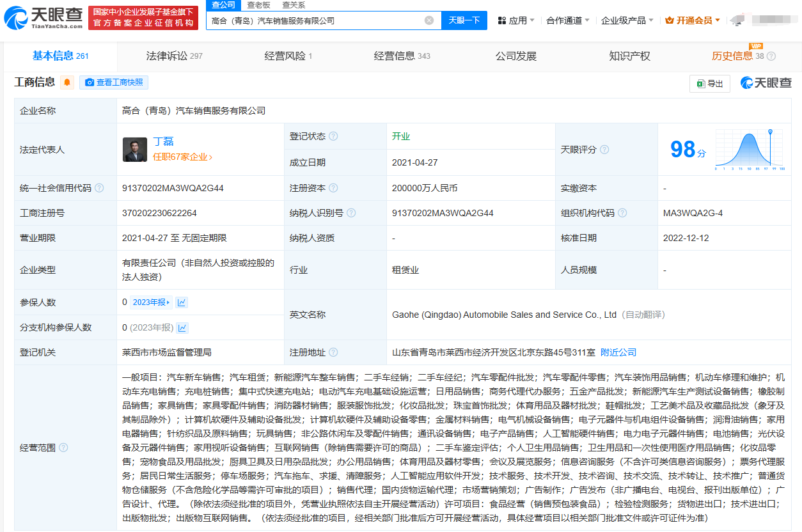Click the 附近公司 link

click(x=618, y=352)
